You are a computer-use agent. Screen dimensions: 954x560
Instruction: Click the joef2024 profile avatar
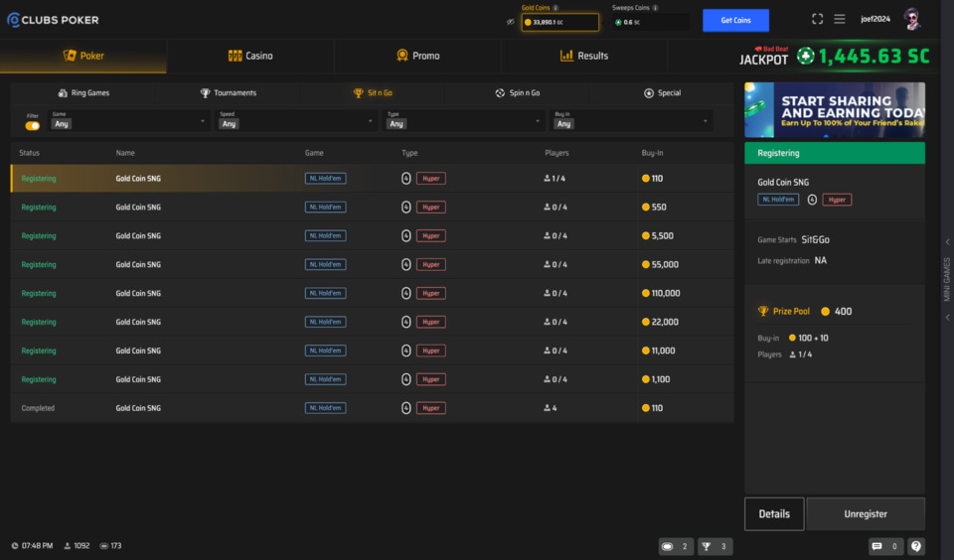click(911, 19)
